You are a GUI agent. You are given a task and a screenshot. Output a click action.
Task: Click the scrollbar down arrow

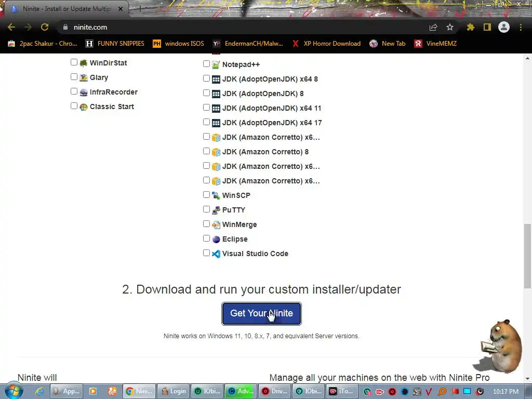pyautogui.click(x=527, y=378)
